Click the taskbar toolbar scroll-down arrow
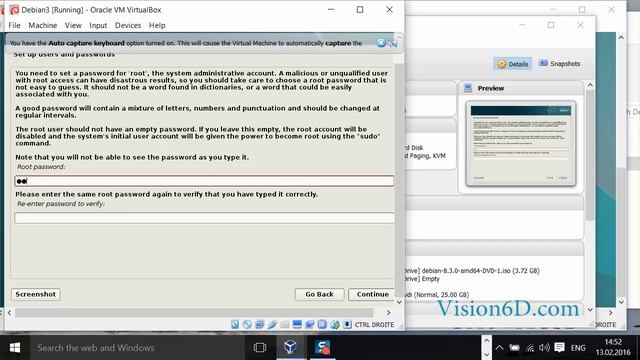 [486, 354]
